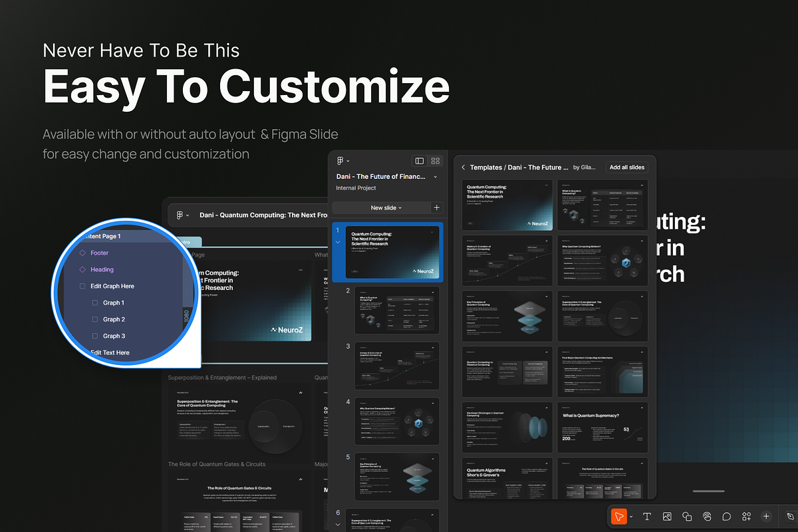Open the Role of Quantum Gates slide in back window
The image size is (798, 532).
pos(240,500)
